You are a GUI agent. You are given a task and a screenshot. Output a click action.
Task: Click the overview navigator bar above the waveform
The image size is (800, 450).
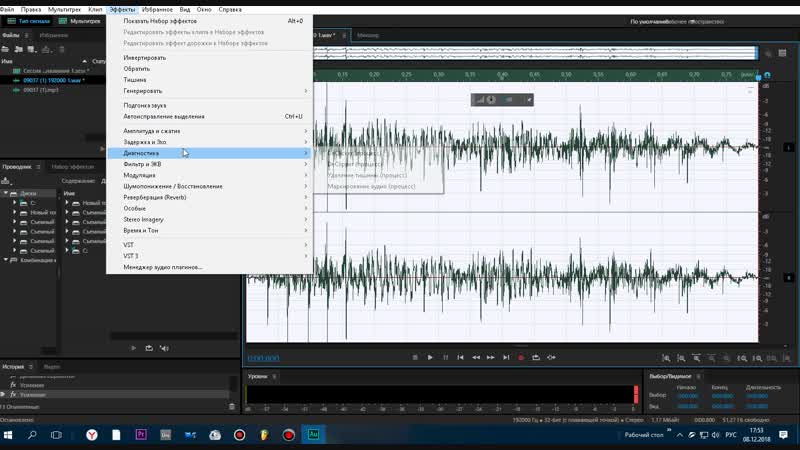pyautogui.click(x=534, y=53)
